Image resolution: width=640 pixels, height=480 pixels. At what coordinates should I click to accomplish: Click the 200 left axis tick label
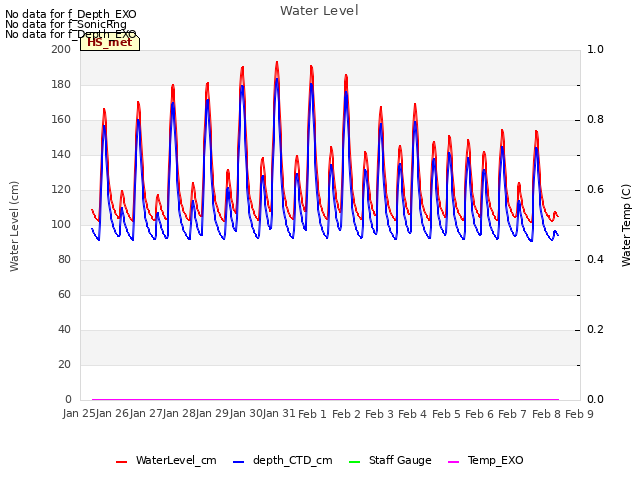61,49
